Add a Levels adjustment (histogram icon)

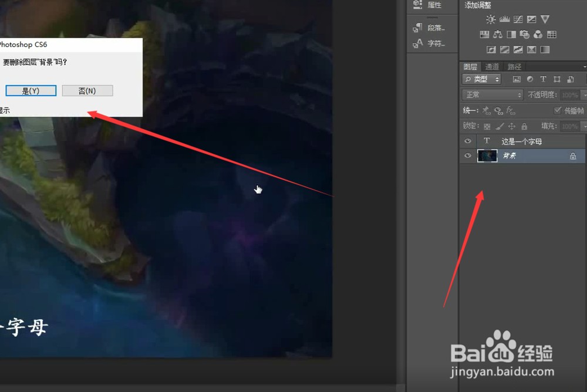click(x=504, y=19)
